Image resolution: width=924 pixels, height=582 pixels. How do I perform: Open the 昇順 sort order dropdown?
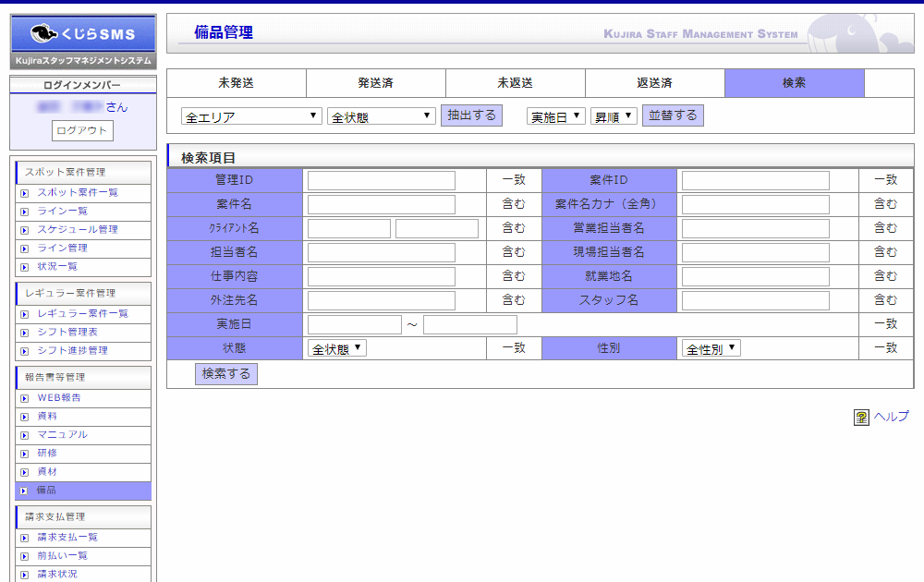click(614, 116)
